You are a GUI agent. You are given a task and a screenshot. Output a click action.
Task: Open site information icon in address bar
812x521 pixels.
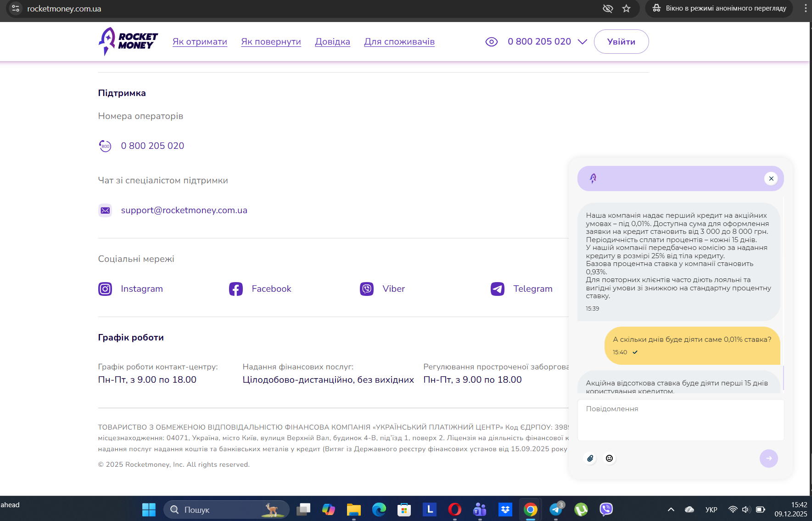[x=16, y=9]
